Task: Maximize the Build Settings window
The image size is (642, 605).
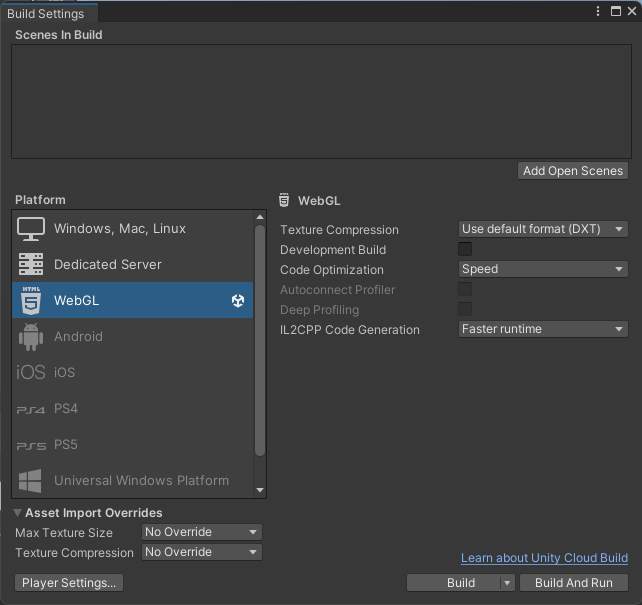Action: [x=615, y=11]
